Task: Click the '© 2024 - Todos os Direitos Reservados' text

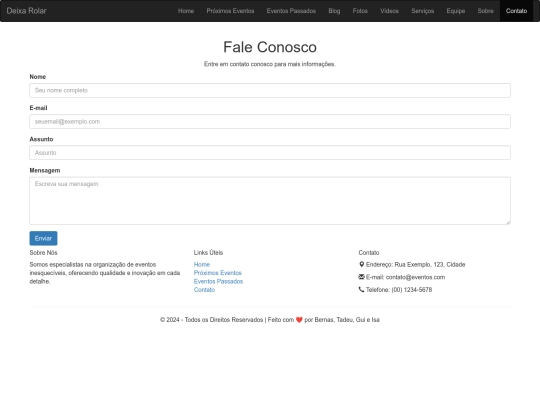Action: pos(211,320)
